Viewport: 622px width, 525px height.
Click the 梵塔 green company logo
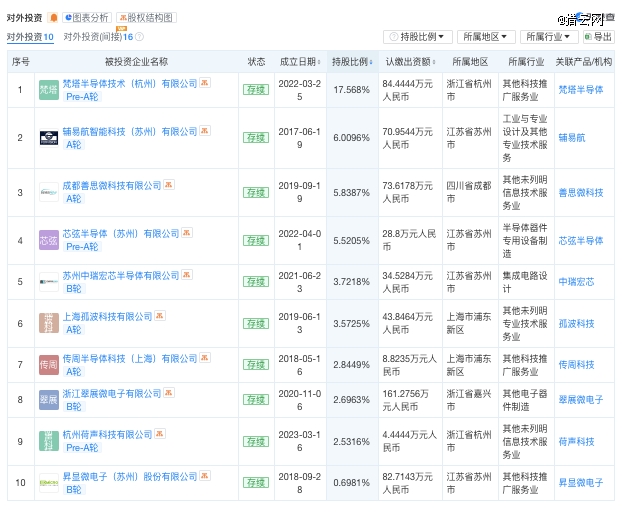(49, 90)
